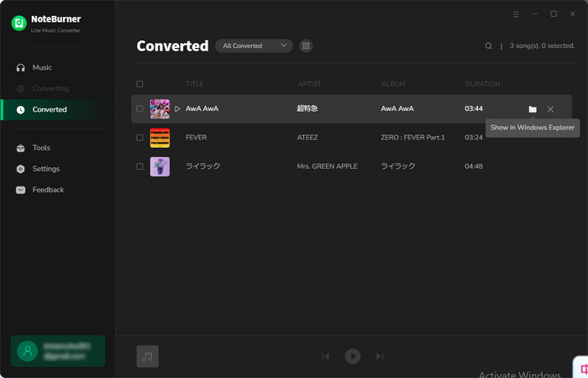588x378 pixels.
Task: Switch to grid view layout icon
Action: pos(306,45)
